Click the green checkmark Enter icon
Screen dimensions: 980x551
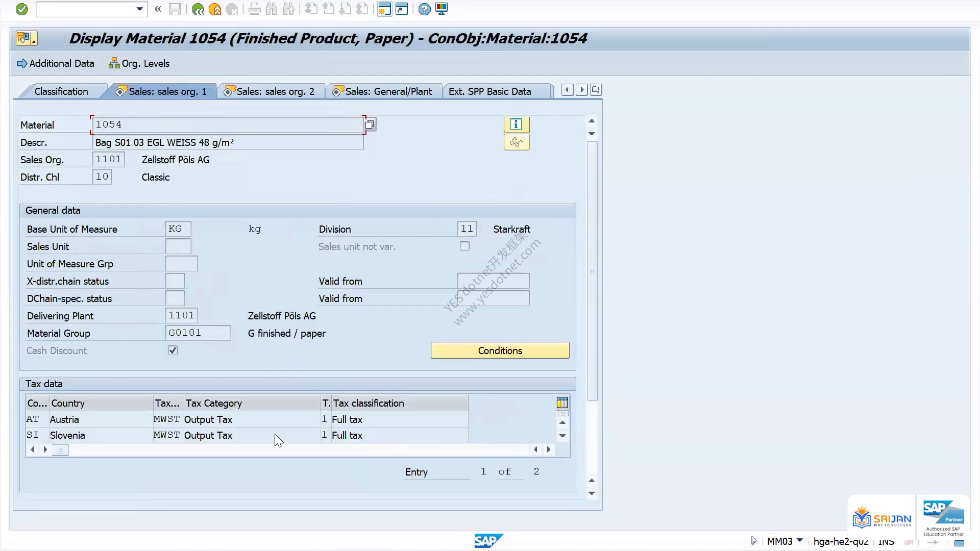[21, 9]
